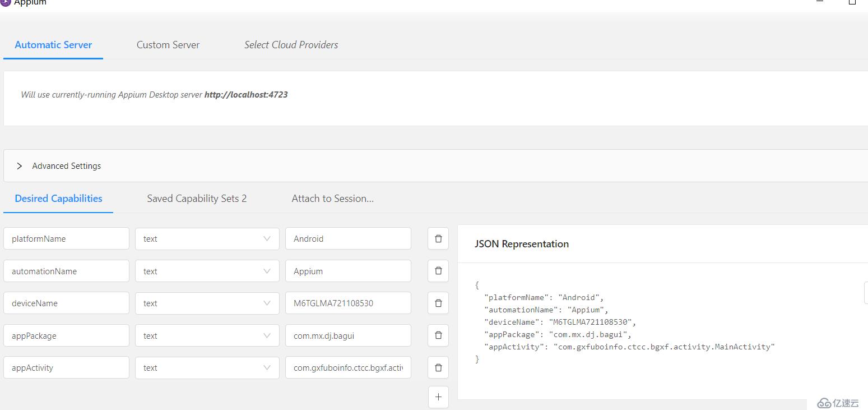Open type dropdown for automationName
The width and height of the screenshot is (868, 410).
(x=207, y=271)
